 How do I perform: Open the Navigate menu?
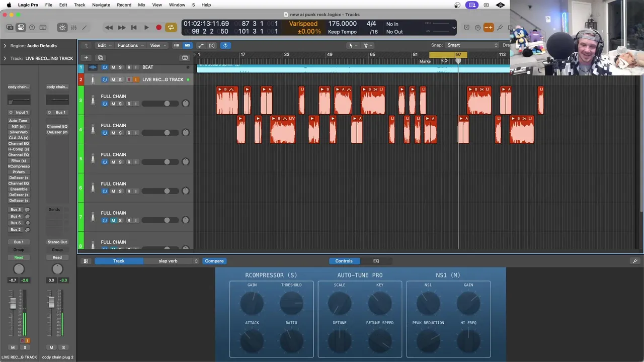click(101, 5)
